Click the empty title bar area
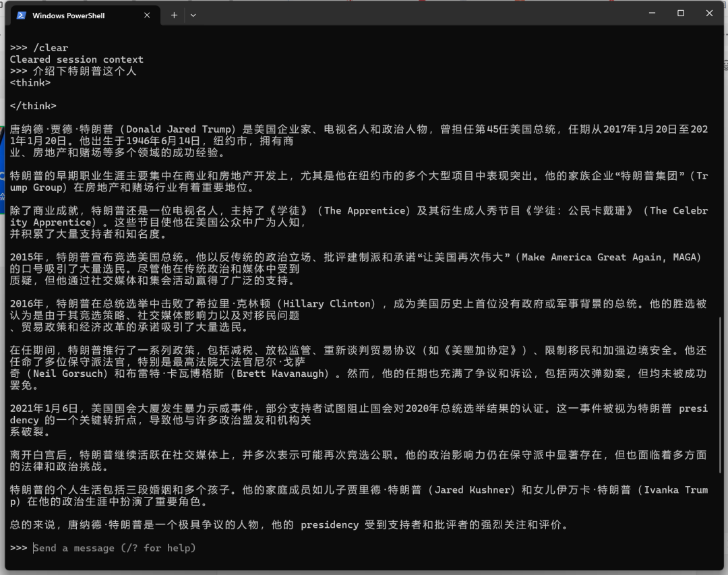This screenshot has width=728, height=575. point(418,14)
